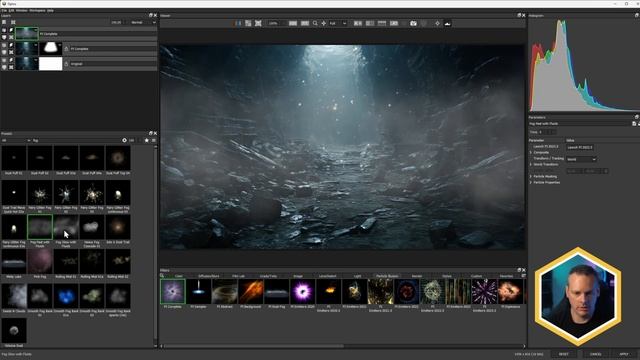Click the A/B comparison icon left of the camera
Screen dimensions: 640x360
394,23
